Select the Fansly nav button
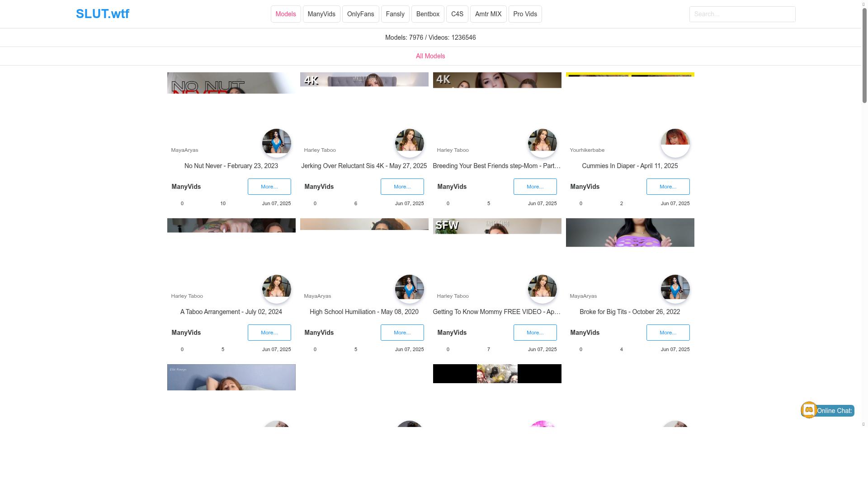The width and height of the screenshot is (868, 488). [395, 14]
